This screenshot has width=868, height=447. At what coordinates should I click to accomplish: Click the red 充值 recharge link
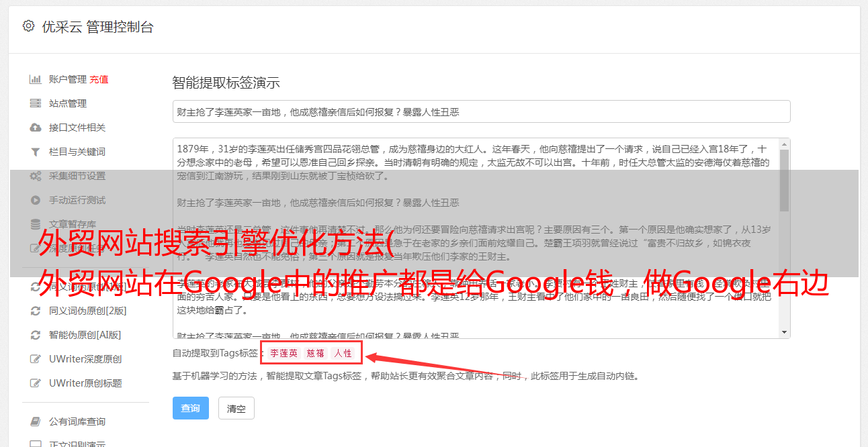[99, 79]
